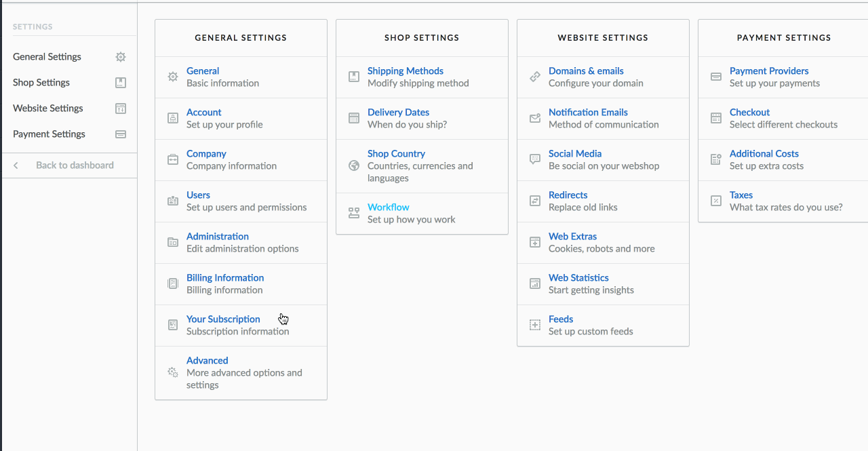Open the Advanced options link

click(208, 361)
